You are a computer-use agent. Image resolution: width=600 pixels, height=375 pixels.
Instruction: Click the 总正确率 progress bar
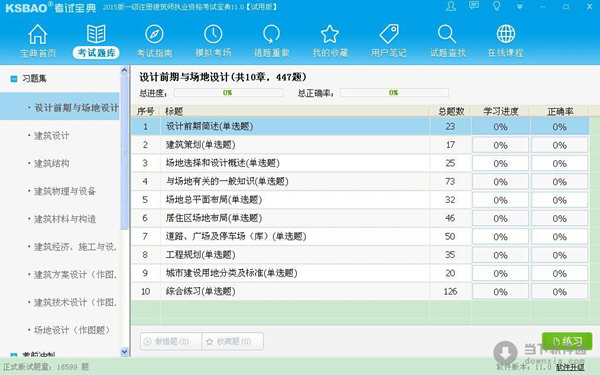(x=394, y=93)
